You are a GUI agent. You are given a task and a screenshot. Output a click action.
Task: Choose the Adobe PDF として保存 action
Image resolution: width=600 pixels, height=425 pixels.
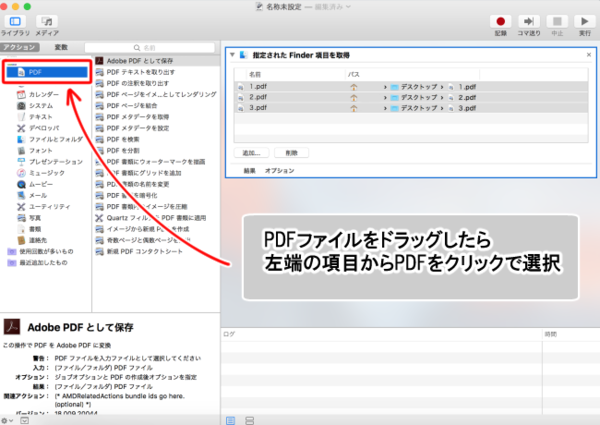(142, 62)
